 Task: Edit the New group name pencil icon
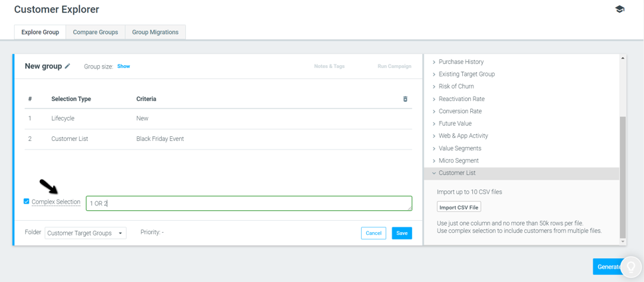pyautogui.click(x=68, y=66)
